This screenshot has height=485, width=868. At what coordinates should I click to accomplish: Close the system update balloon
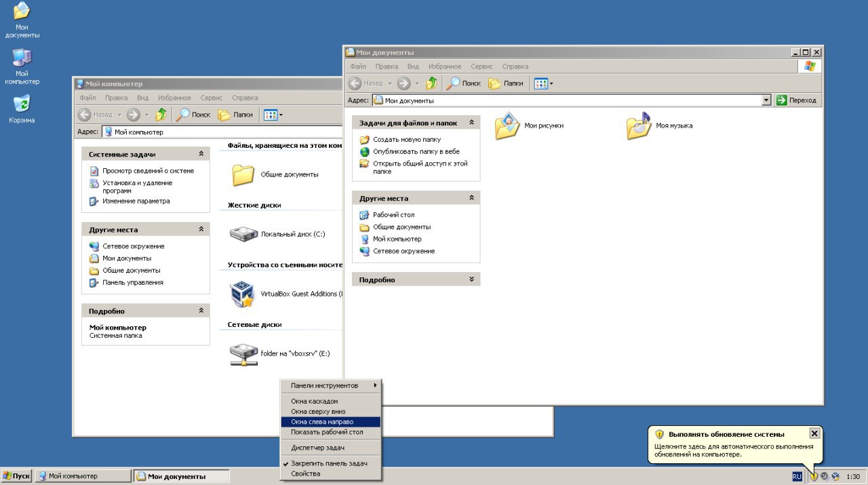[814, 433]
